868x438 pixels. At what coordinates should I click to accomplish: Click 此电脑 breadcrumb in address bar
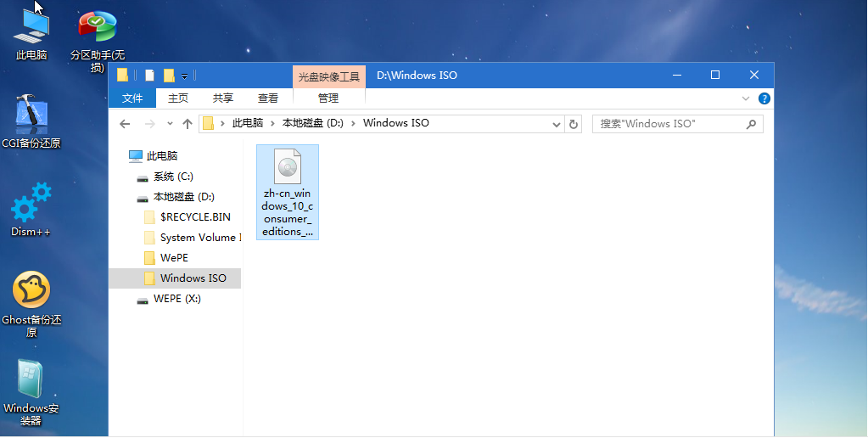point(248,123)
